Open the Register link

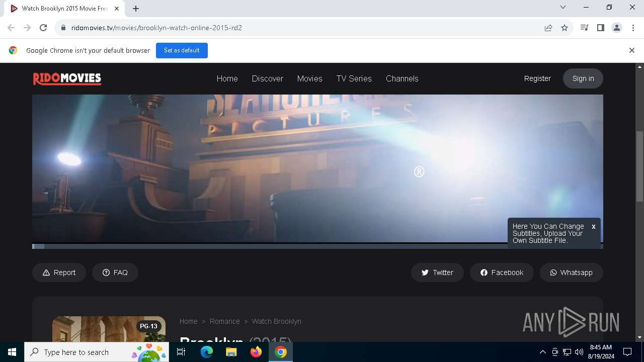[x=537, y=78]
